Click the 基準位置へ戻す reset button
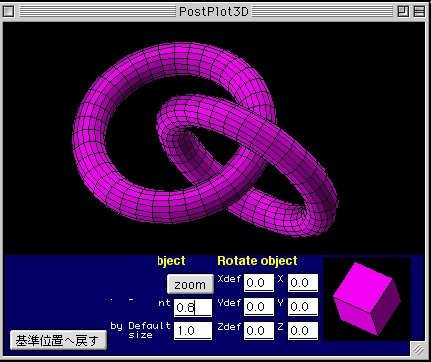Image resolution: width=431 pixels, height=362 pixels. (x=58, y=340)
